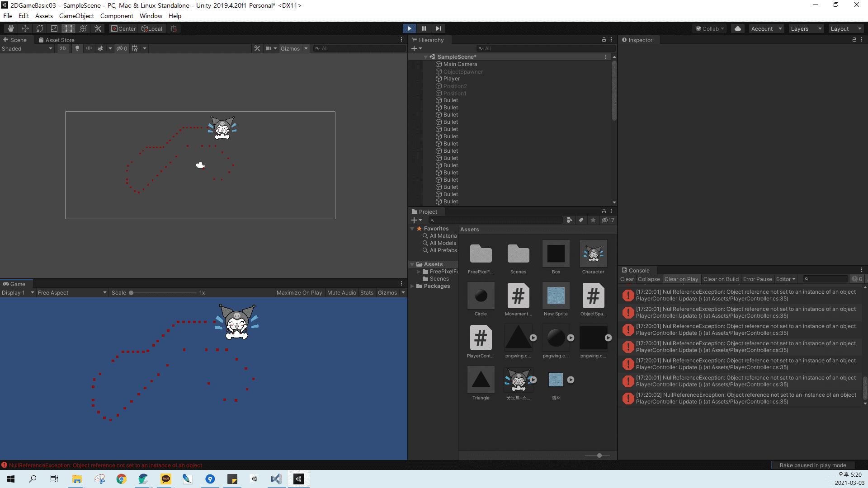Toggle console Collapse

point(649,279)
